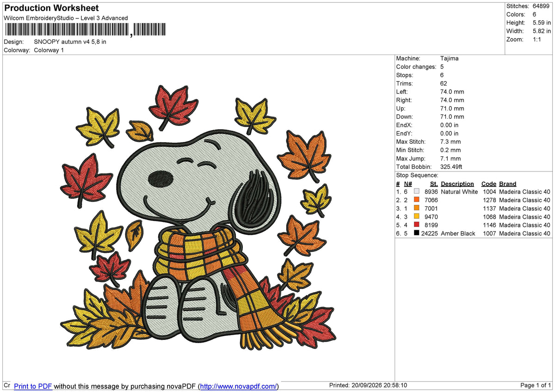Select thread code 1004

pyautogui.click(x=489, y=191)
